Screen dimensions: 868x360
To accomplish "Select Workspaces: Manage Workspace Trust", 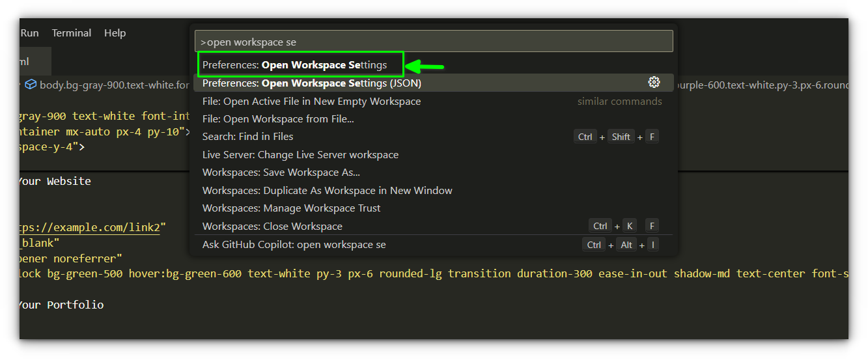I will click(291, 208).
